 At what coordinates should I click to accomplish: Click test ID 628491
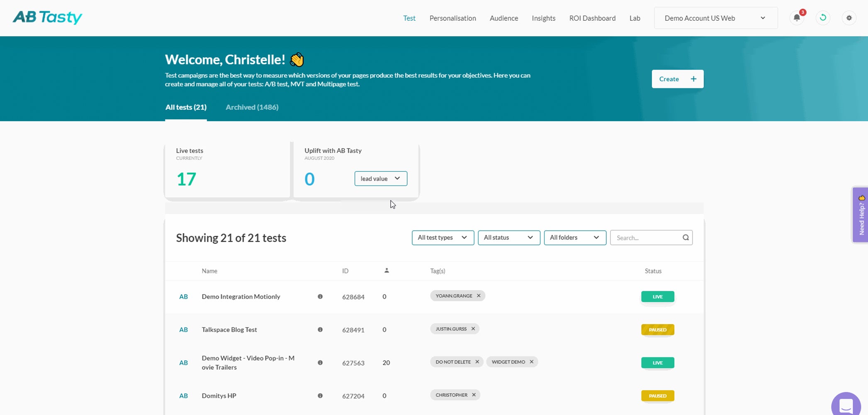353,330
